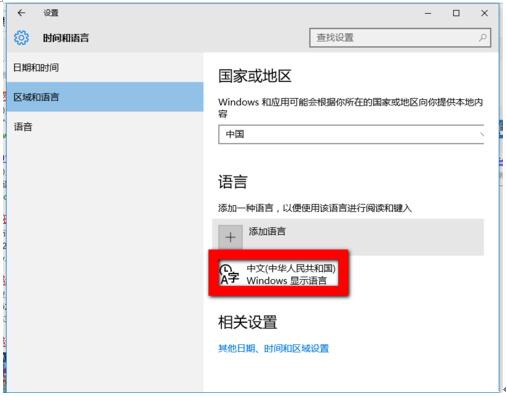The width and height of the screenshot is (506, 396).
Task: Click the settings gear icon
Action: tap(21, 38)
